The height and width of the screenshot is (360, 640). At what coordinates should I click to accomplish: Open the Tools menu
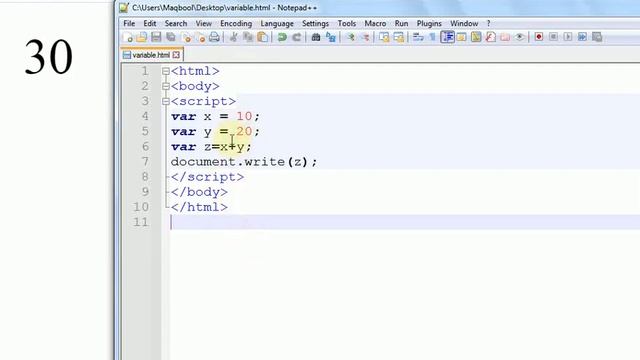pos(347,24)
